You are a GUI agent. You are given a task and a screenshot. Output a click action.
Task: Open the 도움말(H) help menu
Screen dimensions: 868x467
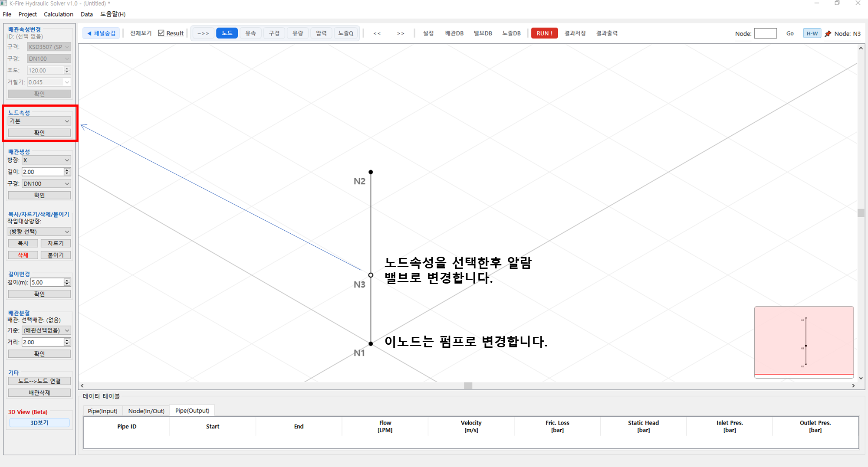pos(113,14)
